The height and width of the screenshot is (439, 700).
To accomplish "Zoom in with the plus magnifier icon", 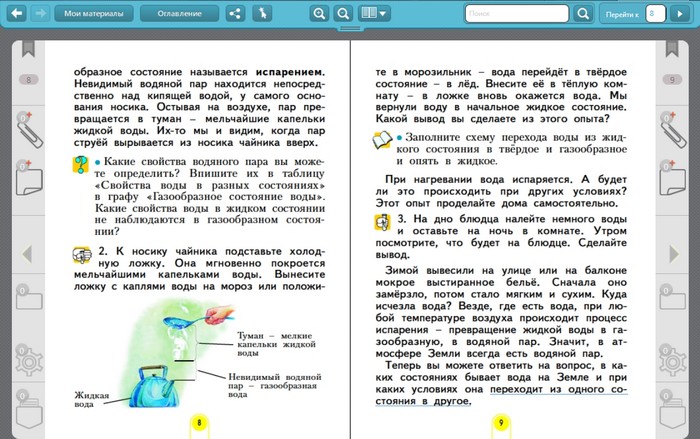I will pyautogui.click(x=319, y=14).
